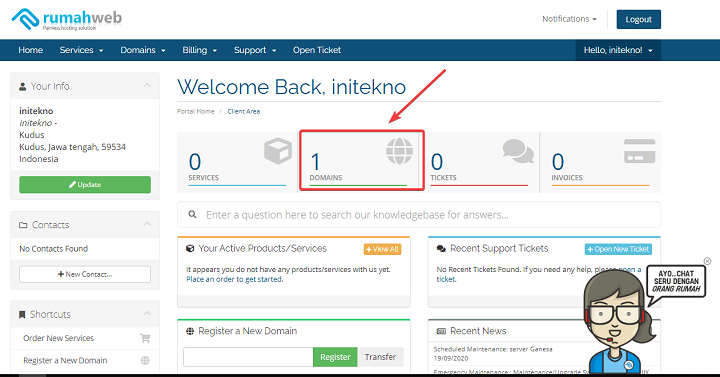Go to Home in navigation bar
720x377 pixels.
pos(30,50)
